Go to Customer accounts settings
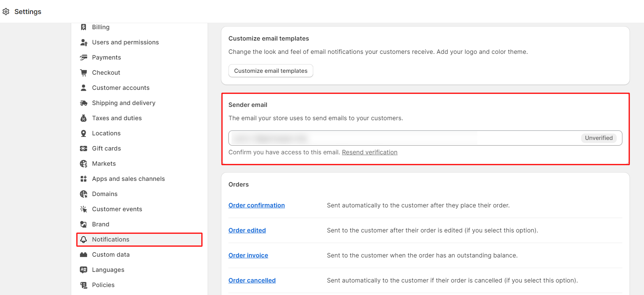This screenshot has height=295, width=644. (x=120, y=88)
